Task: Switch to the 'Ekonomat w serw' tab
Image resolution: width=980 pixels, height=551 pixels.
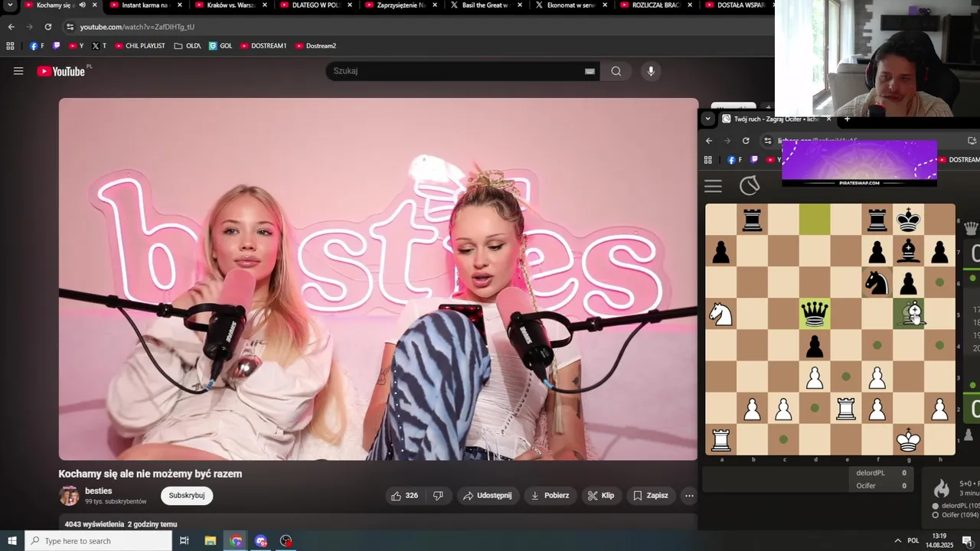Action: 570,5
